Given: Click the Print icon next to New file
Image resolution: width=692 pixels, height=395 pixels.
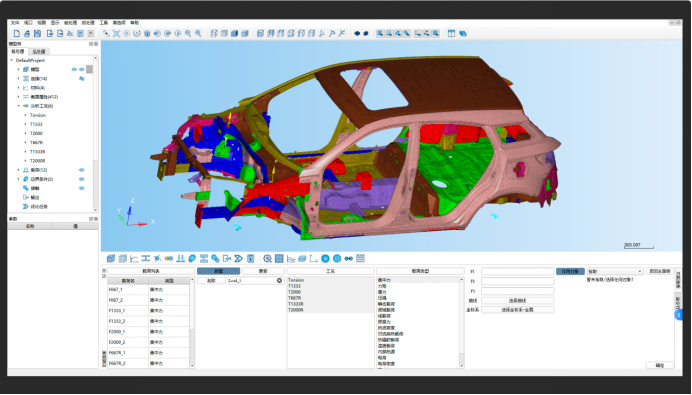Looking at the screenshot, I should tap(27, 34).
